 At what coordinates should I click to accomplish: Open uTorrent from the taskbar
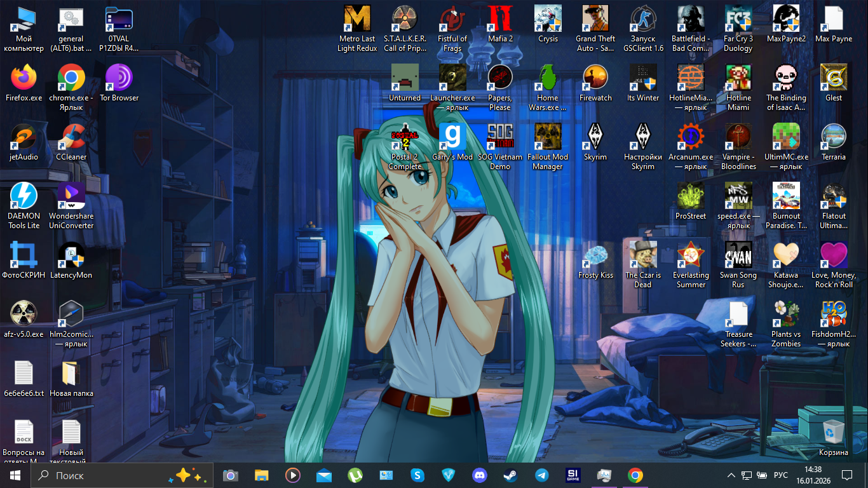[355, 475]
